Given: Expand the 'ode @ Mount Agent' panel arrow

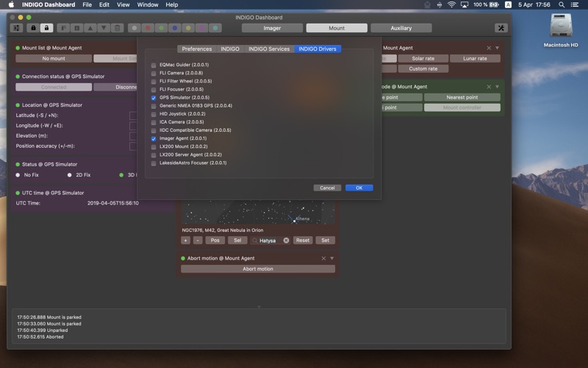Looking at the screenshot, I should 498,87.
